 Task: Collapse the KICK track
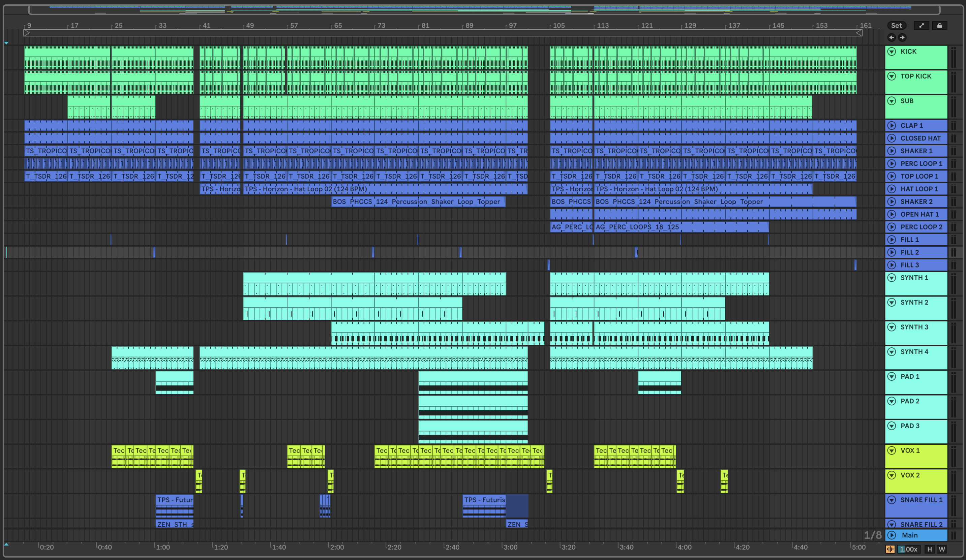point(892,51)
